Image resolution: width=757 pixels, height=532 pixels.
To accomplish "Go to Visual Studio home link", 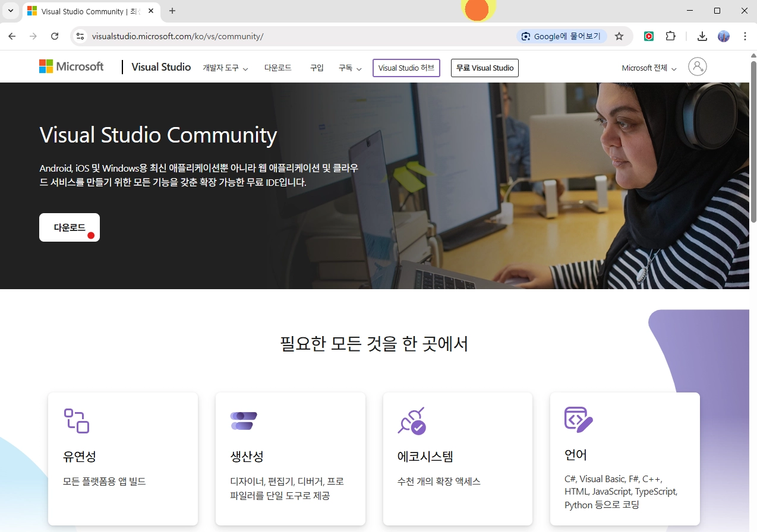I will click(161, 67).
